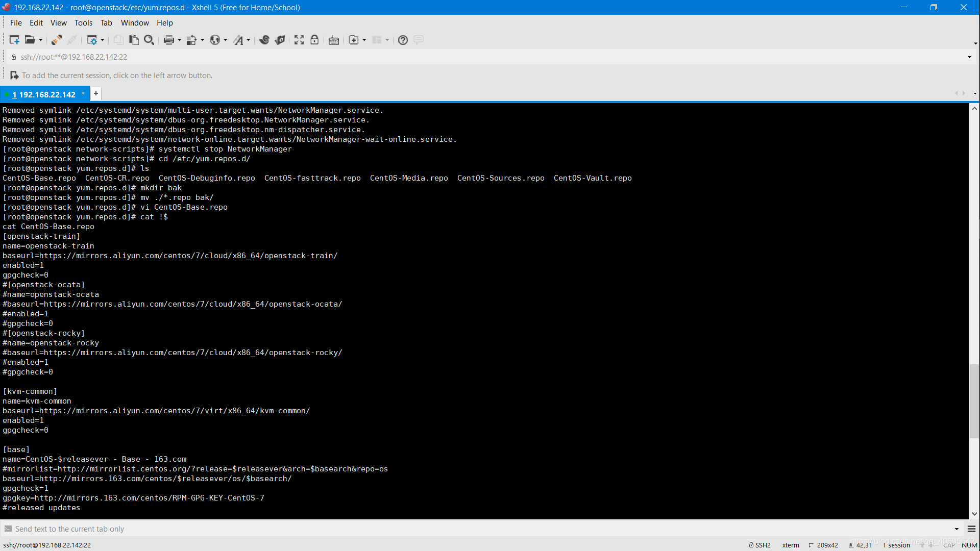Expand the color scheme dropdown arrow
Image resolution: width=980 pixels, height=551 pixels.
[x=203, y=40]
